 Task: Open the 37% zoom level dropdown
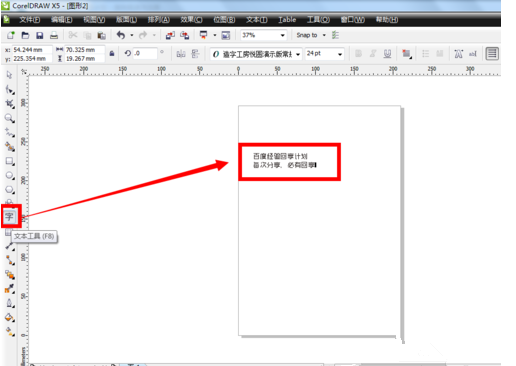pos(283,35)
